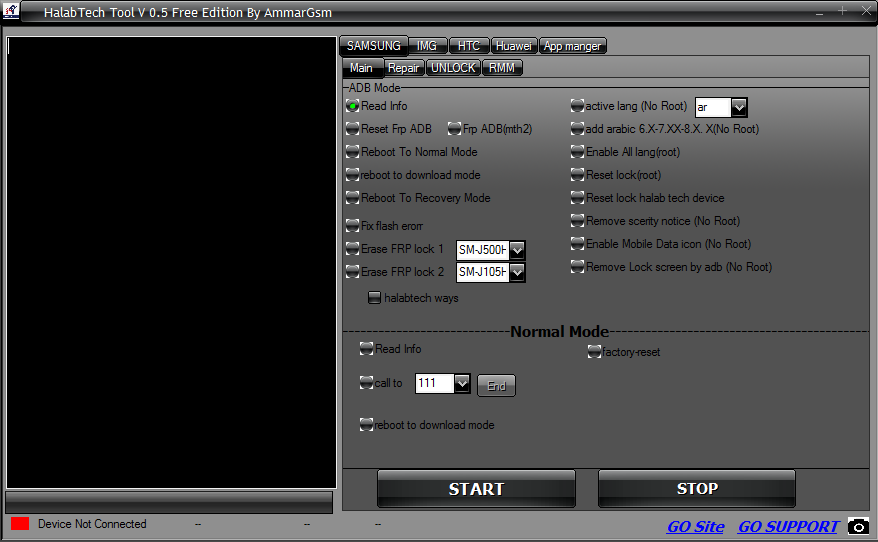Select Frp ADB(mth2) option
This screenshot has width=878, height=542.
pyautogui.click(x=454, y=129)
